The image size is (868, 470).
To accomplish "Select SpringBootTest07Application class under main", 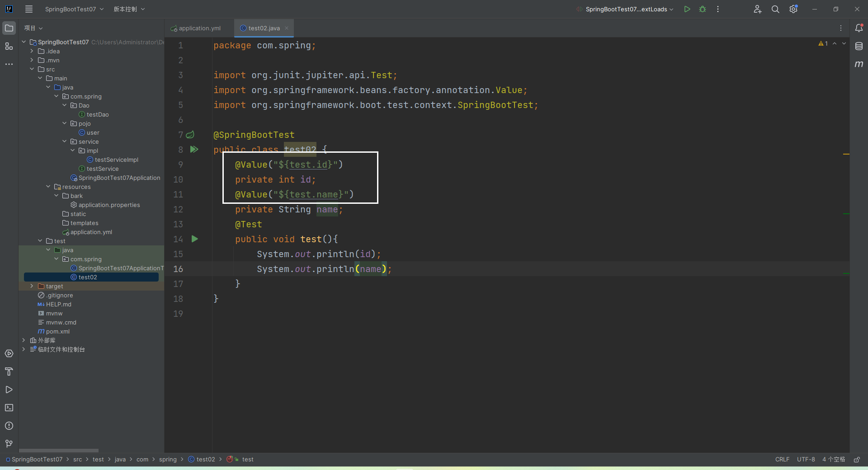I will 116,178.
